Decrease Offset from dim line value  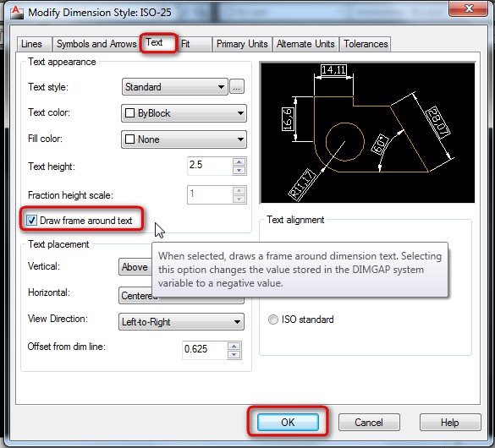234,355
